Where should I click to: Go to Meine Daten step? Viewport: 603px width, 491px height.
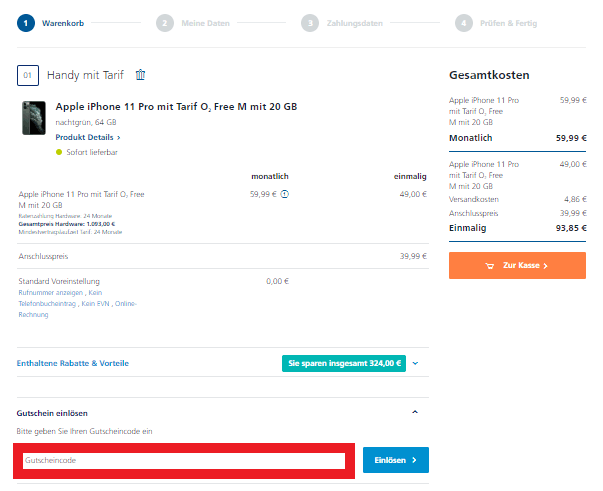193,23
